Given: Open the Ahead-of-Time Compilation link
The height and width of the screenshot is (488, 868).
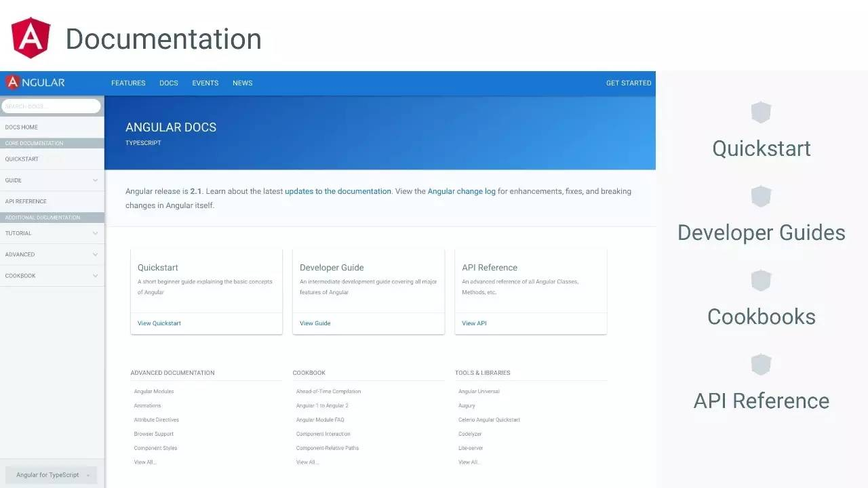Looking at the screenshot, I should (x=328, y=392).
